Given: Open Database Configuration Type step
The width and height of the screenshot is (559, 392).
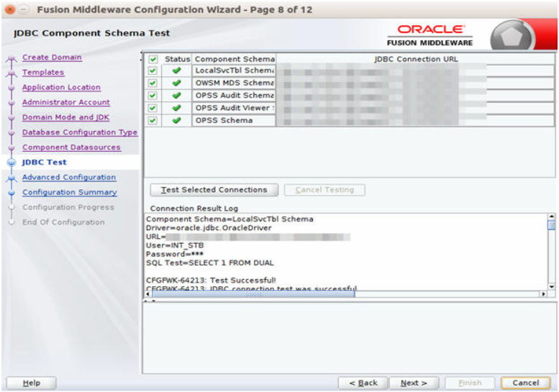Looking at the screenshot, I should (80, 132).
